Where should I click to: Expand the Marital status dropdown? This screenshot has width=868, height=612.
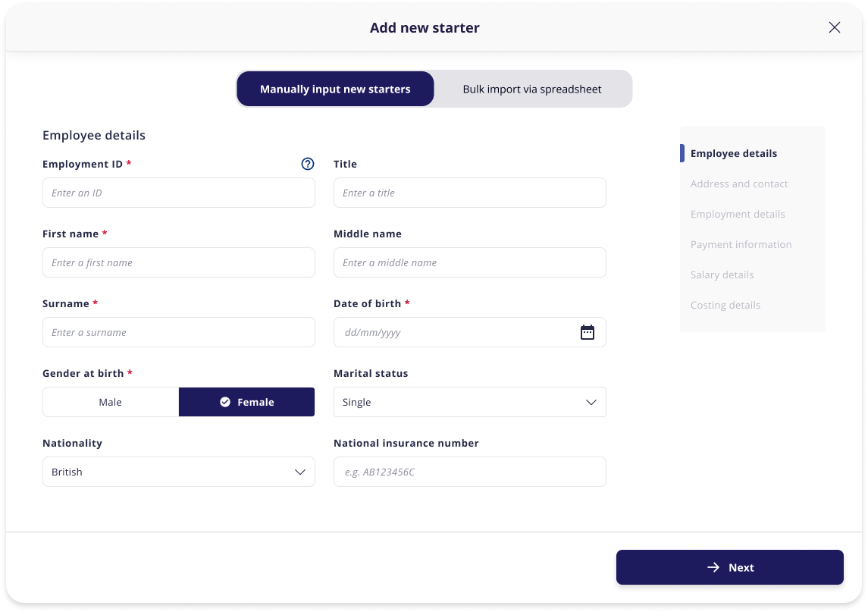[469, 402]
